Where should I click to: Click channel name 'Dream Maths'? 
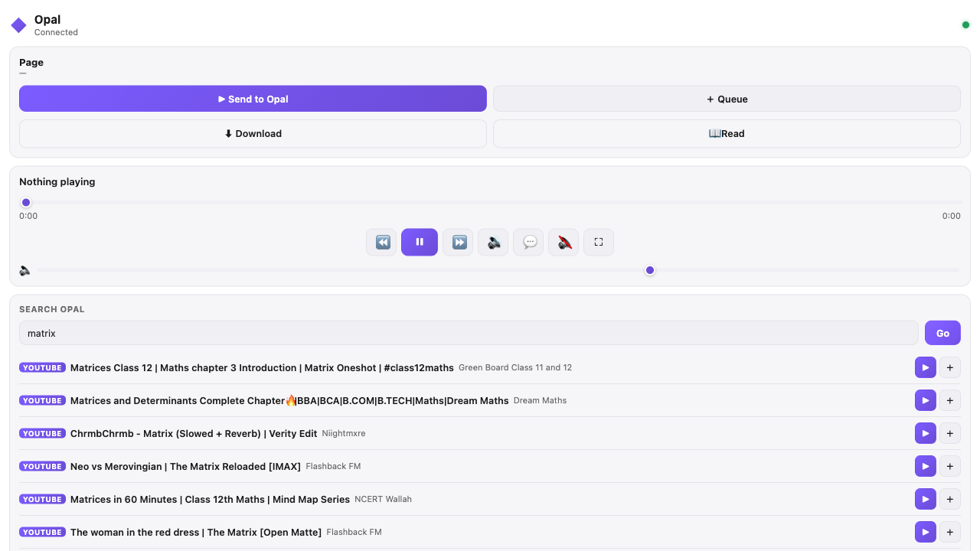click(x=540, y=401)
